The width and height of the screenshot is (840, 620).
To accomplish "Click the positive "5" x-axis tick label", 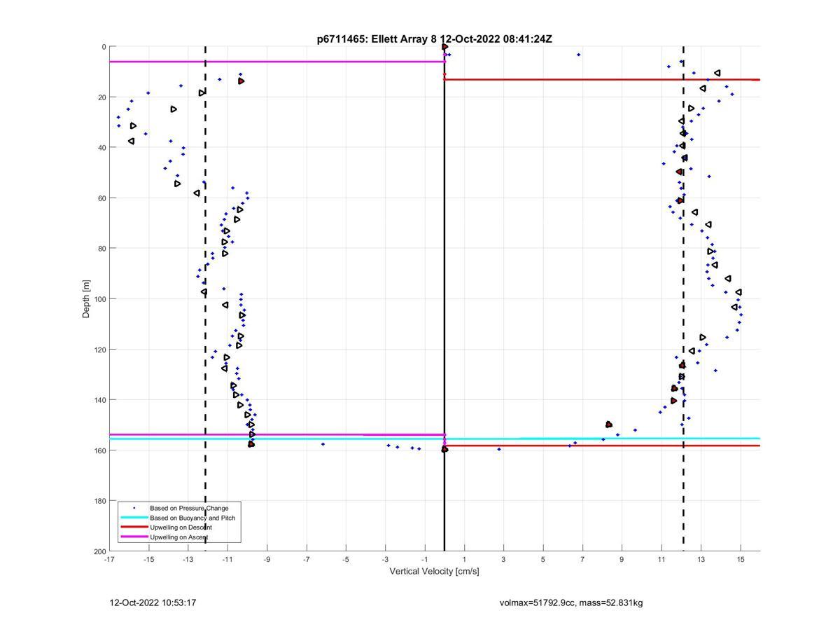I will (543, 559).
